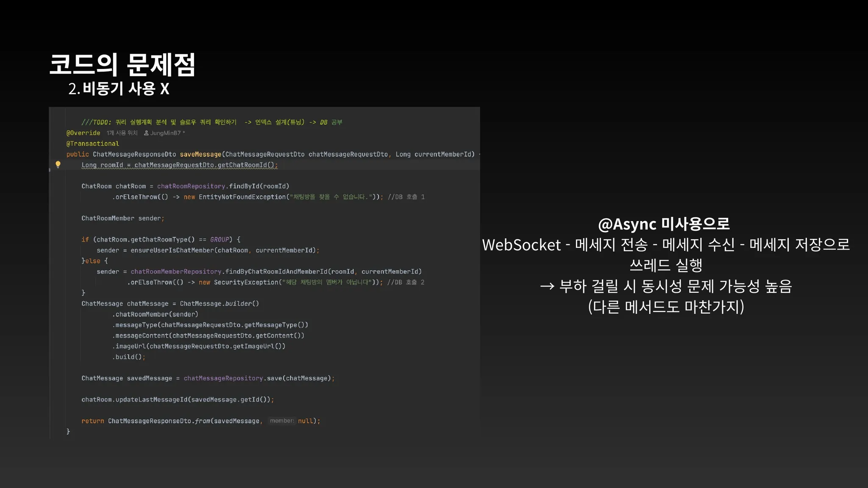Click chatRoomMemberRepository reference
The image size is (868, 488).
pyautogui.click(x=176, y=272)
